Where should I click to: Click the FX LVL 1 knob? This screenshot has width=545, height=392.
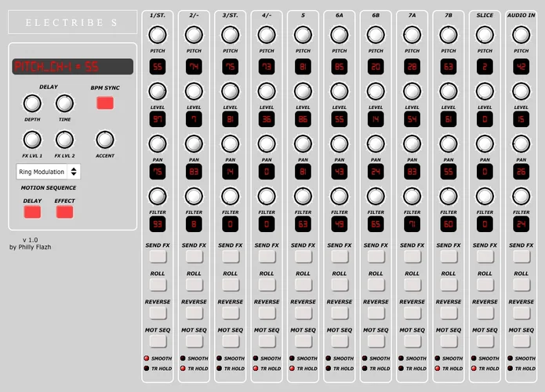[x=32, y=140]
